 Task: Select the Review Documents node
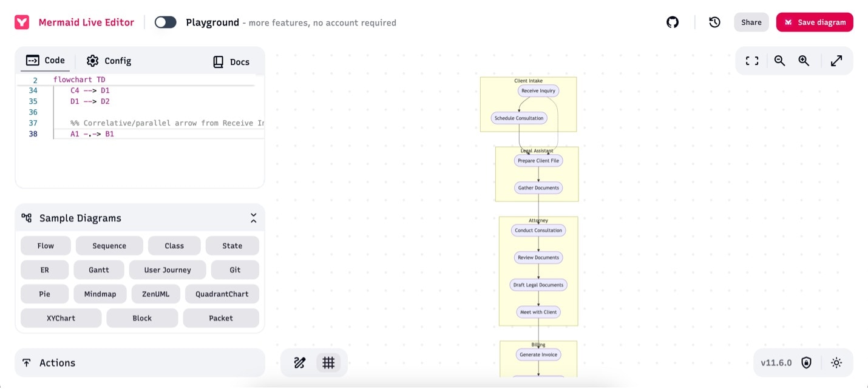[538, 258]
